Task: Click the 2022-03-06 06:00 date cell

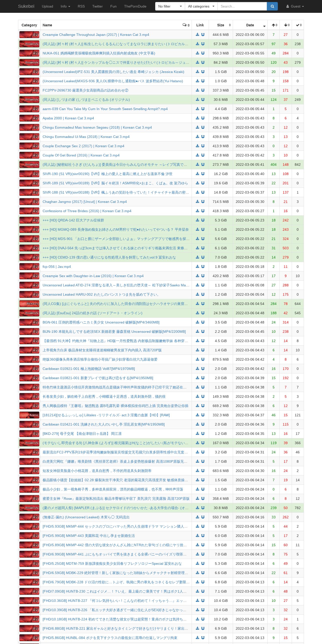Action: coord(250,35)
